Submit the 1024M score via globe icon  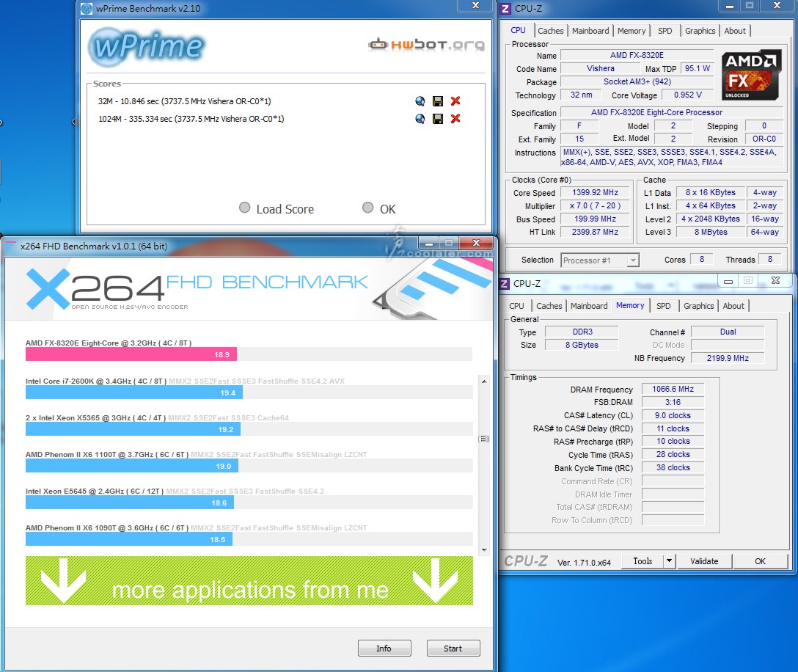coord(420,119)
